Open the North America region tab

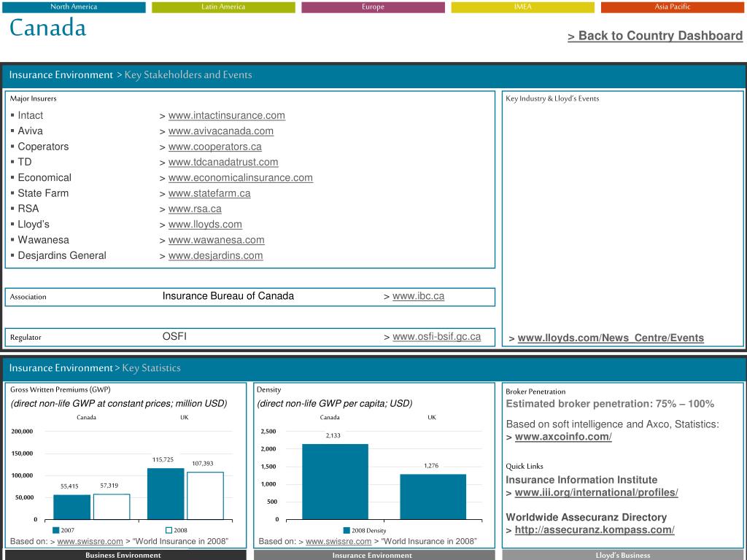point(74,7)
